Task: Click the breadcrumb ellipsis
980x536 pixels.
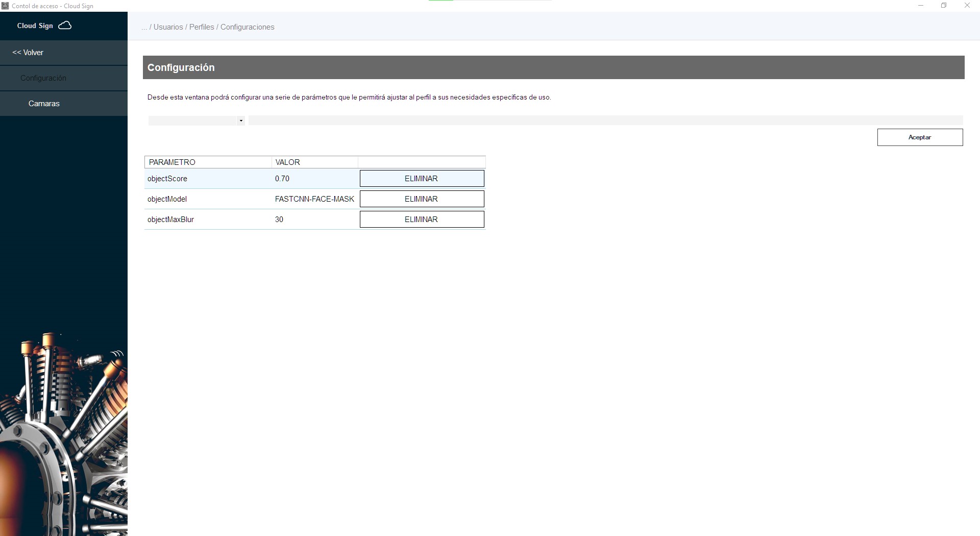Action: coord(144,27)
